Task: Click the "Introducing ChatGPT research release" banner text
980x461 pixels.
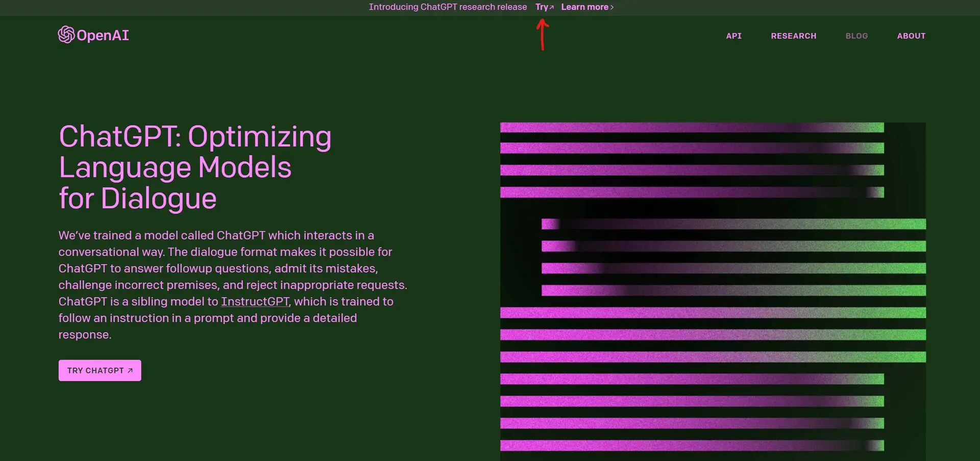Action: click(x=448, y=7)
